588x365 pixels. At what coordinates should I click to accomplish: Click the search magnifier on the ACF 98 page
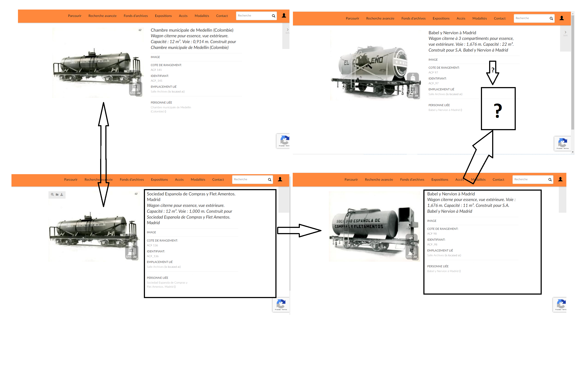[x=550, y=180]
